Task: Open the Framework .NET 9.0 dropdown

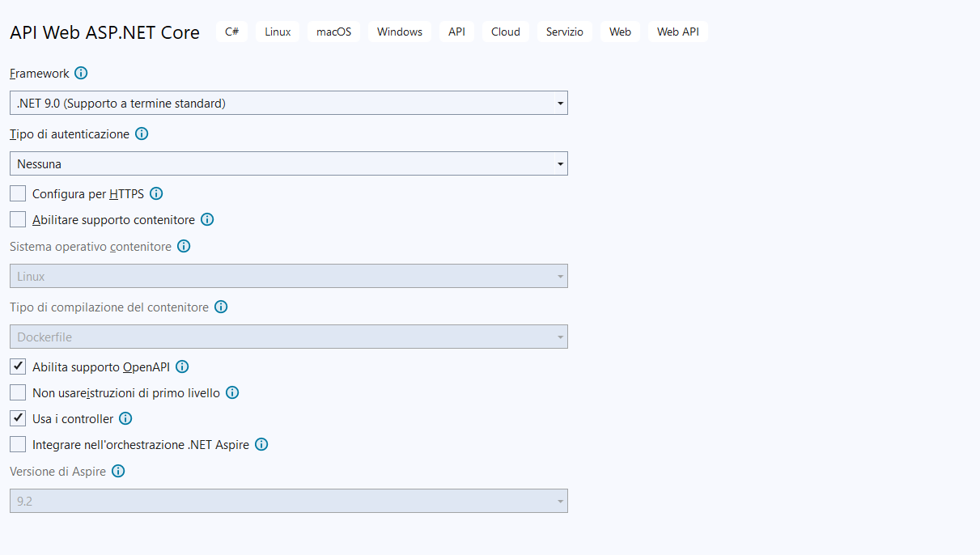Action: tap(288, 103)
